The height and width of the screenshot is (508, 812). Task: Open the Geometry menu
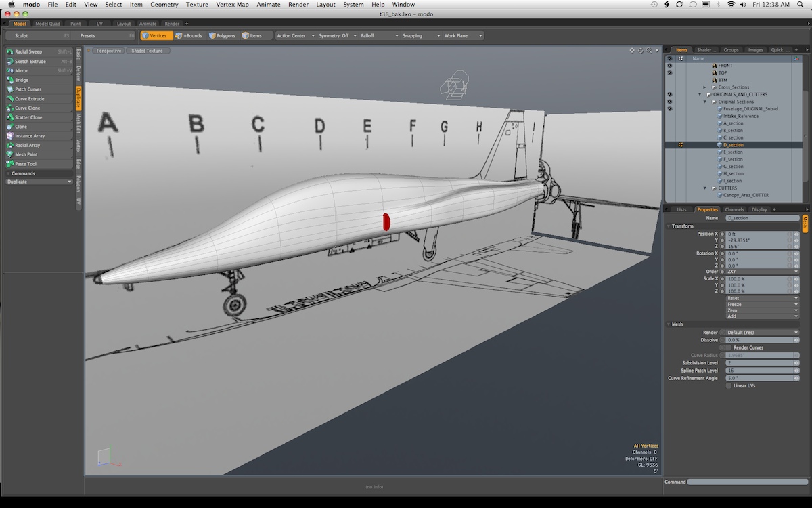pyautogui.click(x=164, y=5)
